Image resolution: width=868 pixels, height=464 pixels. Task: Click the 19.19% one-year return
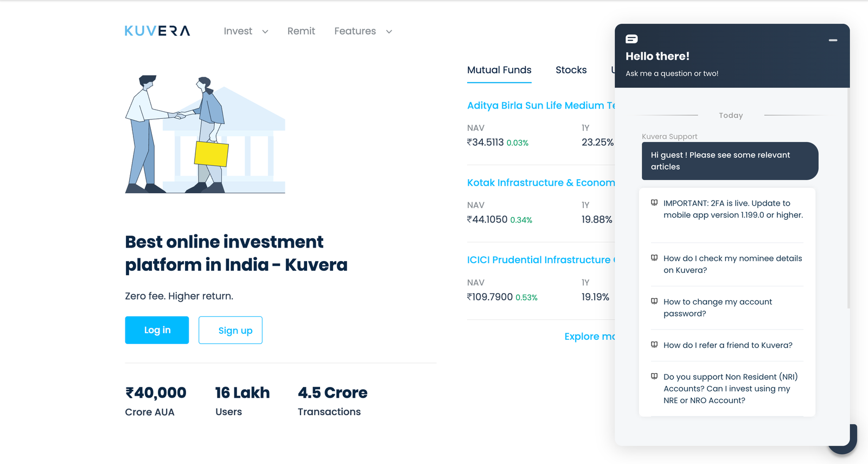pos(595,297)
